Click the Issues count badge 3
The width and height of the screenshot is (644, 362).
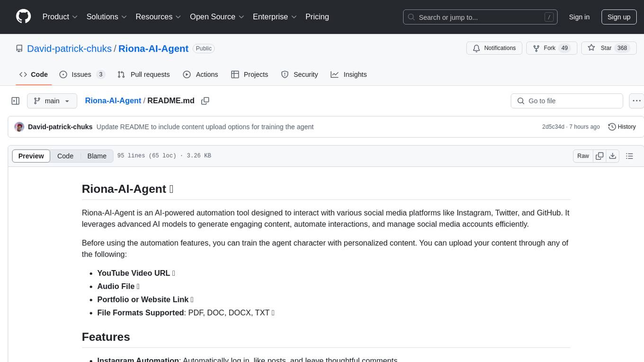(100, 74)
